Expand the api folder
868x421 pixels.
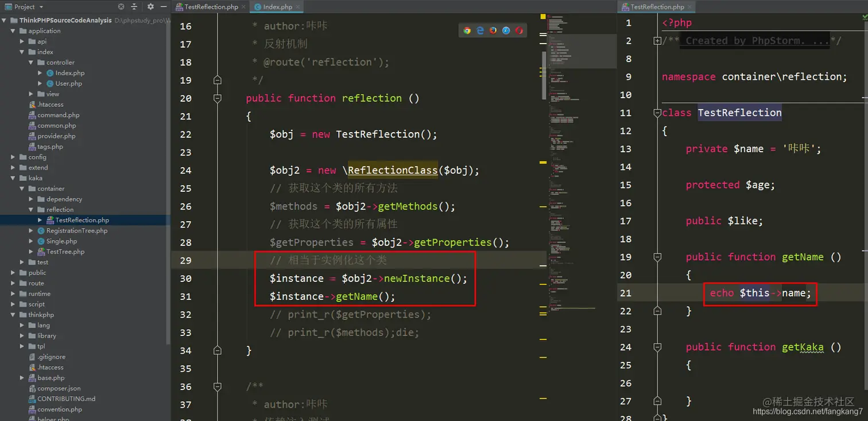click(22, 41)
